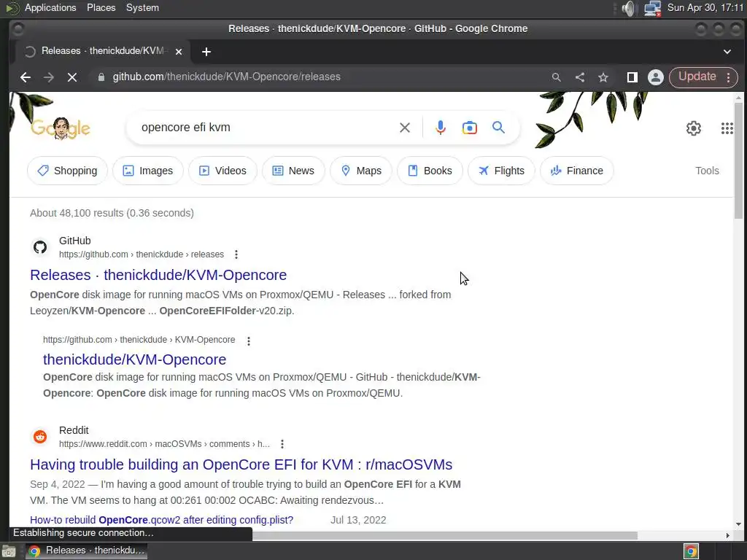Open Chrome side panel

(x=632, y=77)
